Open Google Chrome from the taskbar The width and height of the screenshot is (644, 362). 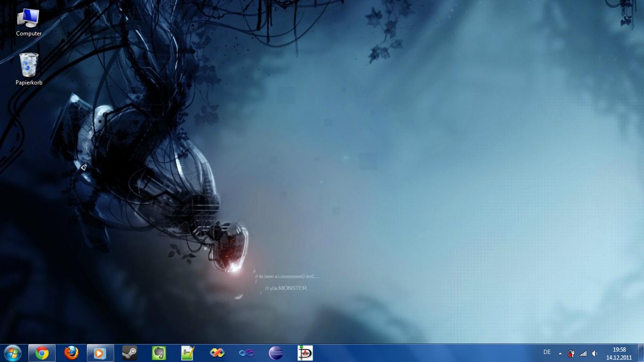point(42,353)
